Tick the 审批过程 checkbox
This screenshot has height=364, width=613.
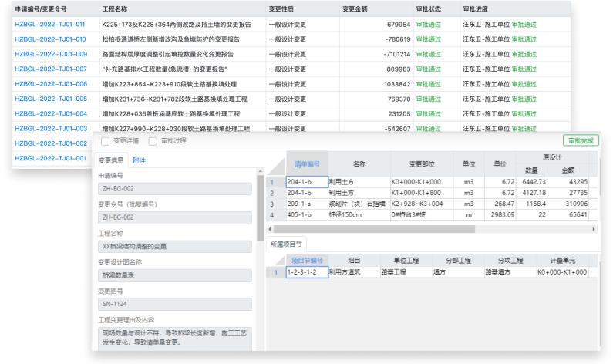click(153, 141)
